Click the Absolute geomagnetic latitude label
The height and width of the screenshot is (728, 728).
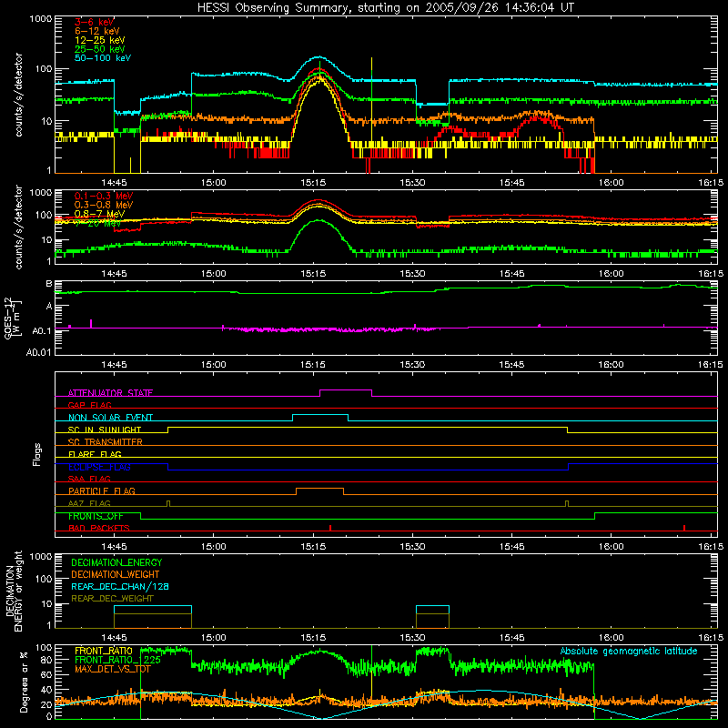[x=629, y=651]
